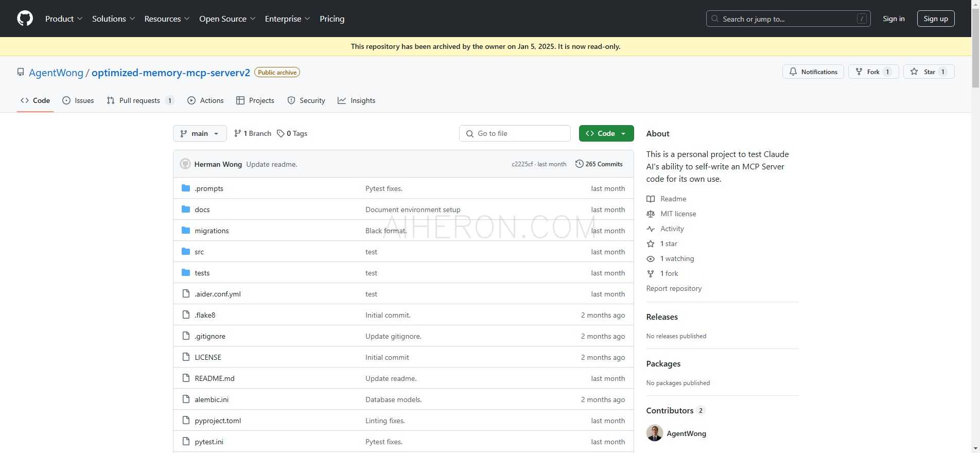Click the Sign in link
The image size is (980, 453).
click(x=894, y=19)
